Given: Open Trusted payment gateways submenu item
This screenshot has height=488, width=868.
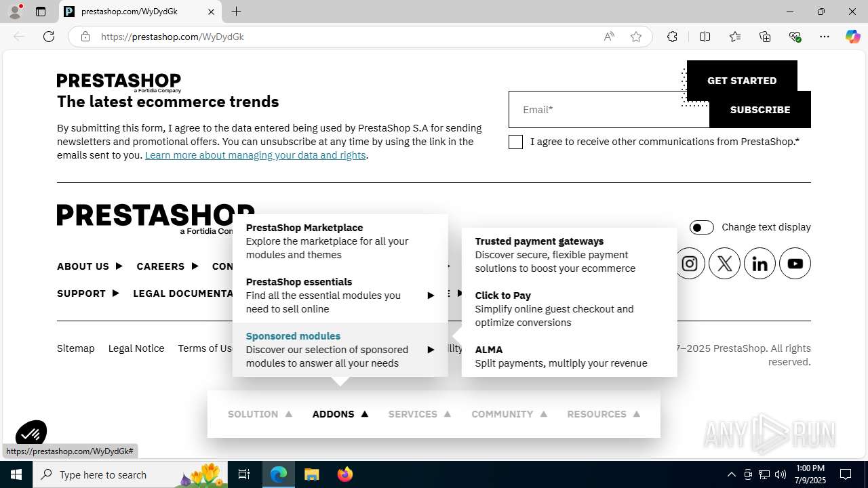Looking at the screenshot, I should click(x=569, y=255).
